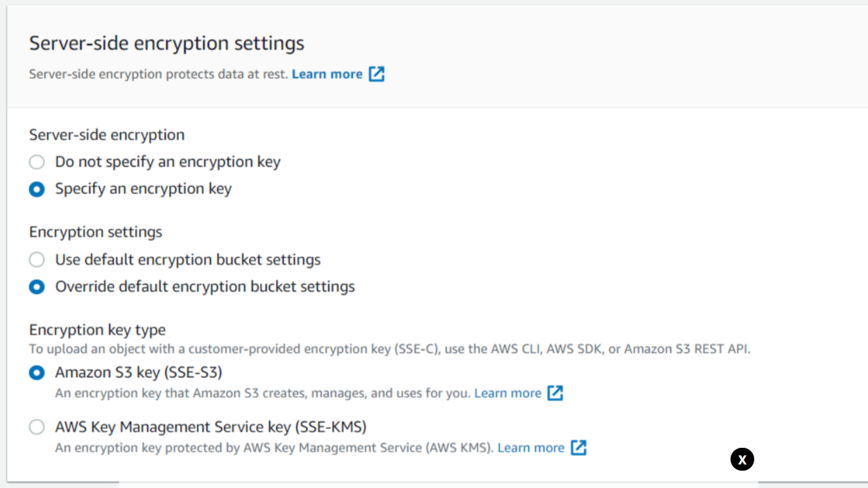Select 'Specify an encryption key' radio button

pos(37,189)
